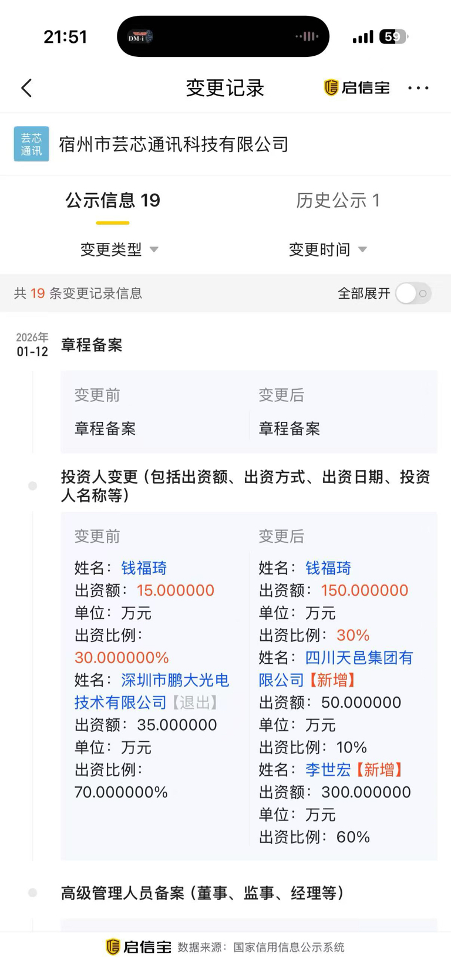Tap the battery indicator in status bar
The image size is (451, 980).
(x=393, y=37)
